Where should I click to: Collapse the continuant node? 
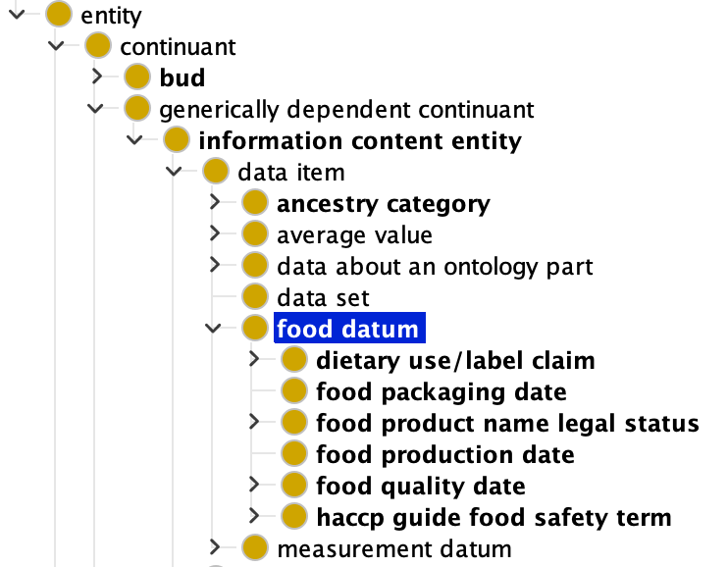[x=56, y=46]
